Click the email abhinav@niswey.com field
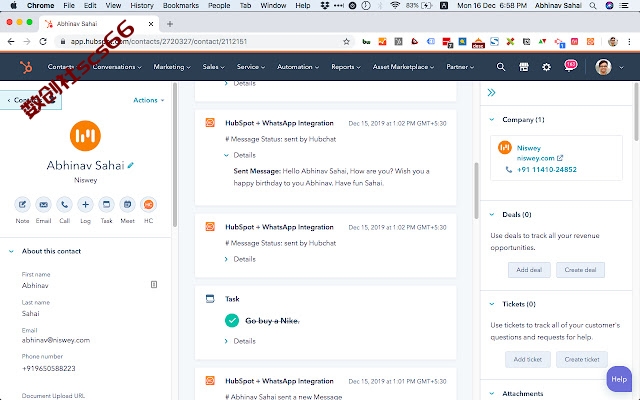Image resolution: width=640 pixels, height=400 pixels. [56, 340]
